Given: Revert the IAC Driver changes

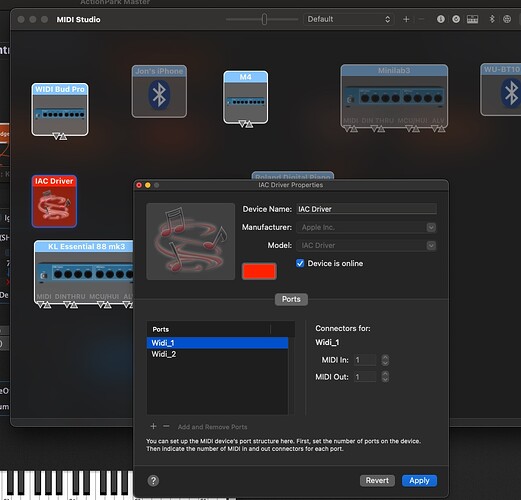Looking at the screenshot, I should pyautogui.click(x=377, y=480).
